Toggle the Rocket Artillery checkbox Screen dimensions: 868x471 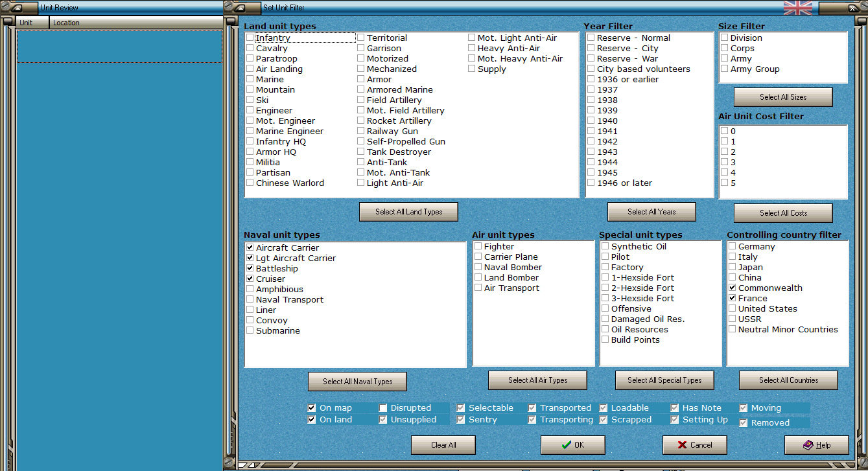coord(360,121)
